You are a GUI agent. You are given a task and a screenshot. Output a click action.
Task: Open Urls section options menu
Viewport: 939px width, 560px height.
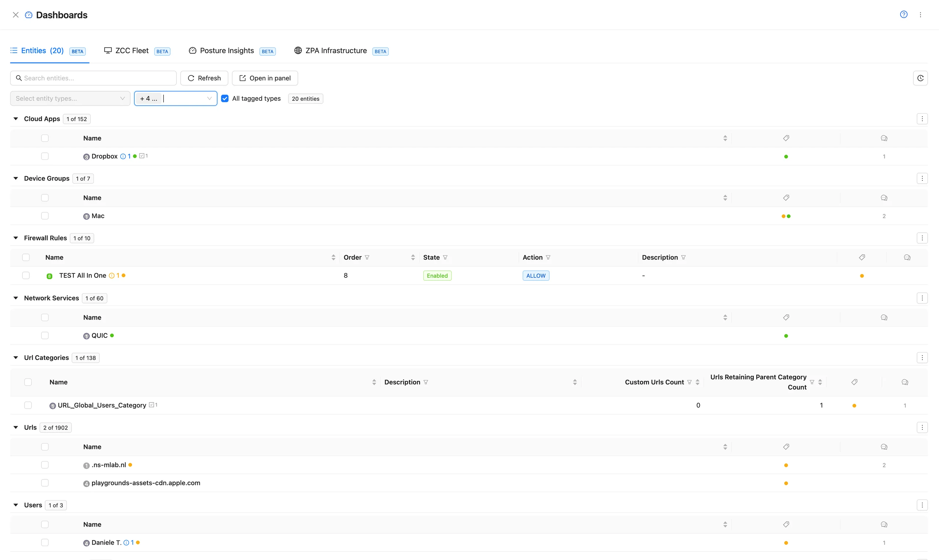pos(922,428)
